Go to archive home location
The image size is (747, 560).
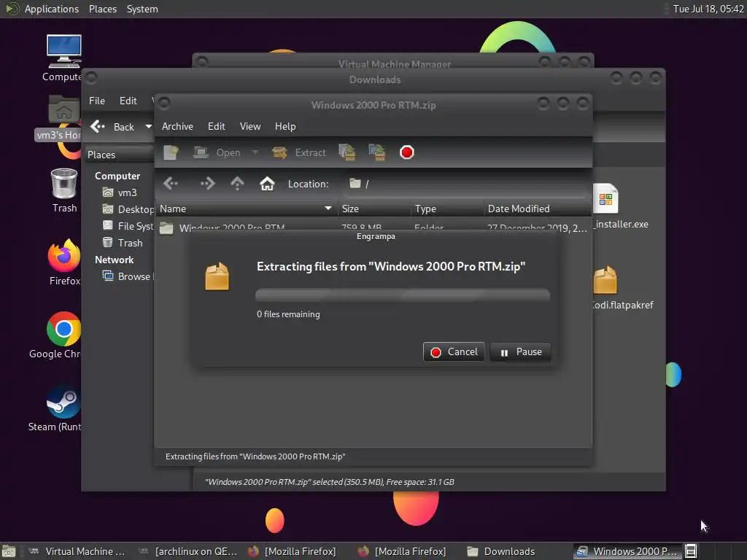coord(267,183)
